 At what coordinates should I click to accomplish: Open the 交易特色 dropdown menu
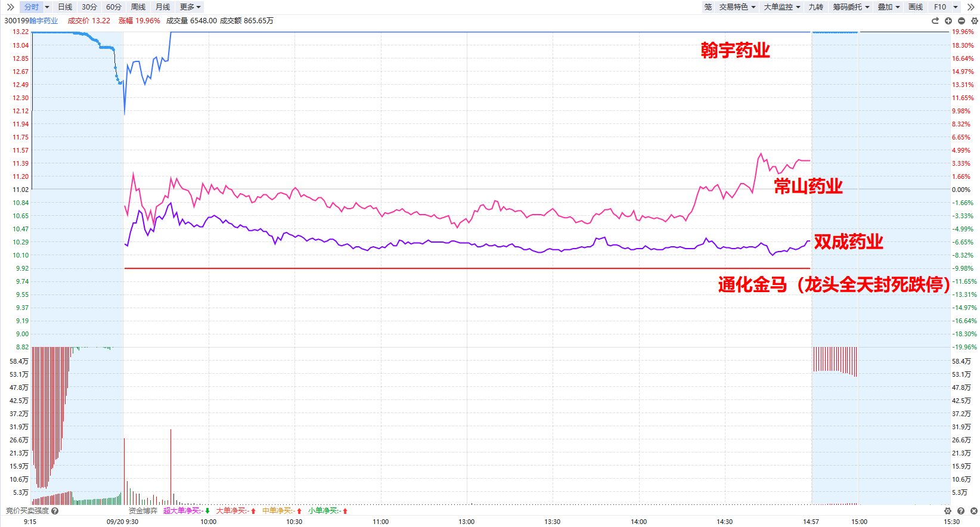(x=737, y=7)
